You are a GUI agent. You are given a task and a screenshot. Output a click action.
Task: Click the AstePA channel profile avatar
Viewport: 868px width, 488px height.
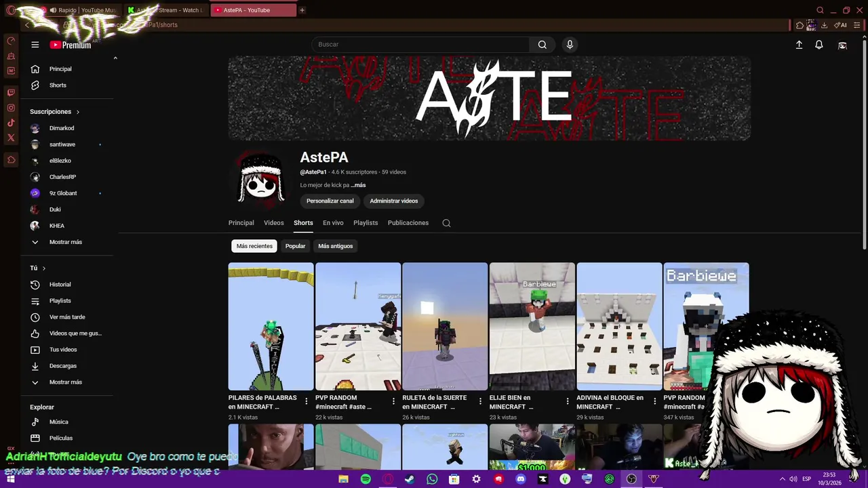pos(262,180)
